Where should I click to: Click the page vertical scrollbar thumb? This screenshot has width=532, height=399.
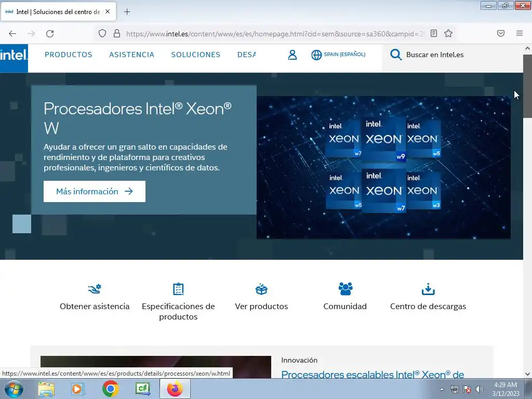coord(527,86)
